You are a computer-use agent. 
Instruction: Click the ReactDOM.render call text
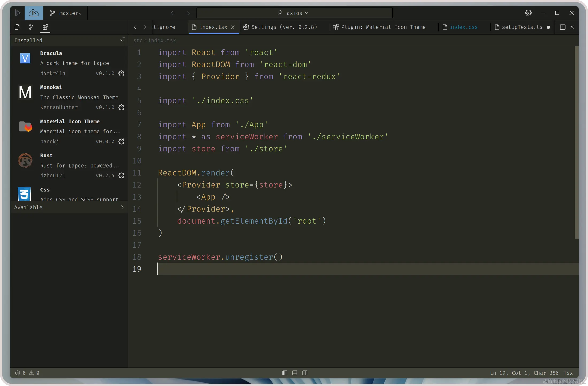196,173
